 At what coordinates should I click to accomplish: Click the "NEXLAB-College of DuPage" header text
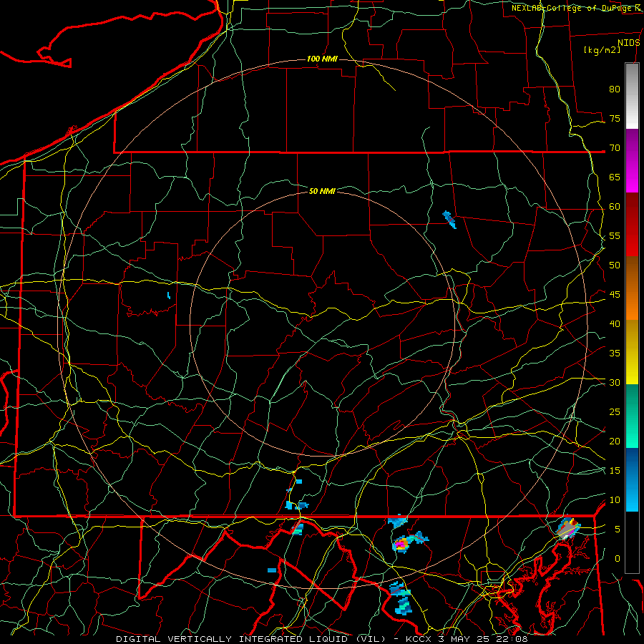[572, 8]
